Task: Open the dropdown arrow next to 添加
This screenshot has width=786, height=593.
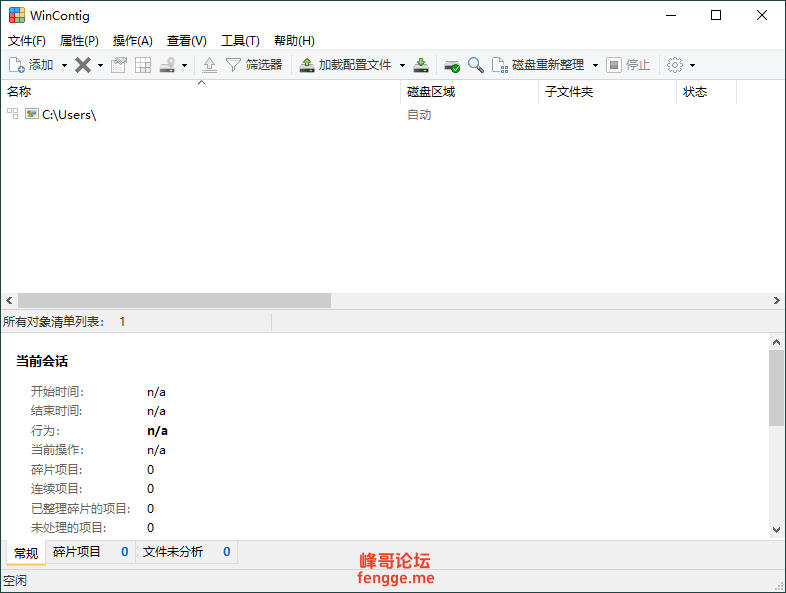Action: coord(64,65)
